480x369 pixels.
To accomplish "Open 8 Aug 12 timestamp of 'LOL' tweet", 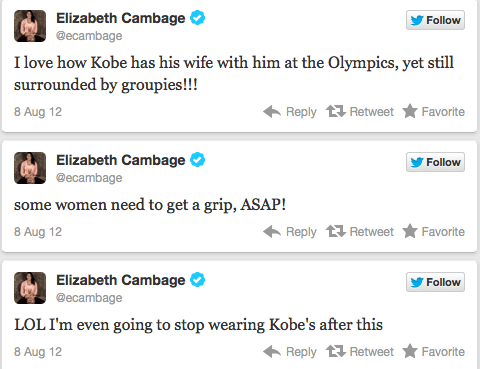I will [x=38, y=352].
